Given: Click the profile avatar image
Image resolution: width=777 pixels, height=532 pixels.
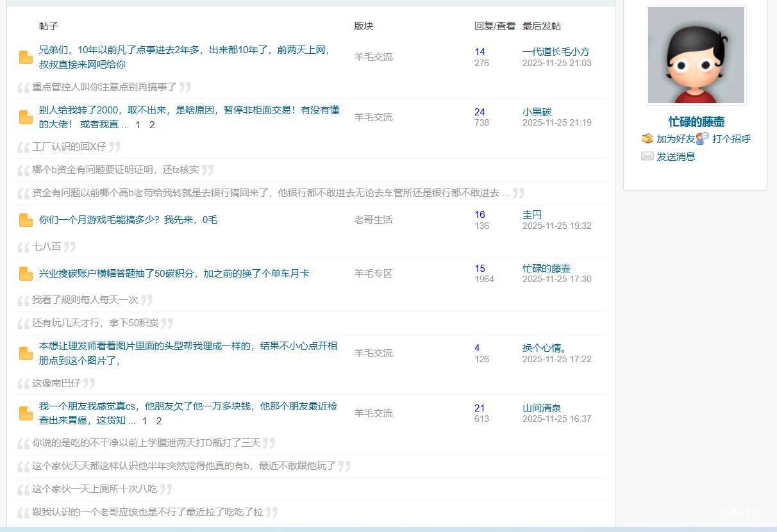Looking at the screenshot, I should coord(695,55).
